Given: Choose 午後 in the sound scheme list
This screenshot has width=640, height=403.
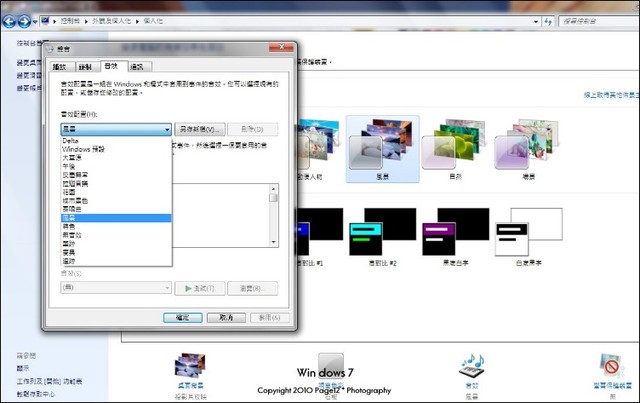Looking at the screenshot, I should tap(116, 166).
